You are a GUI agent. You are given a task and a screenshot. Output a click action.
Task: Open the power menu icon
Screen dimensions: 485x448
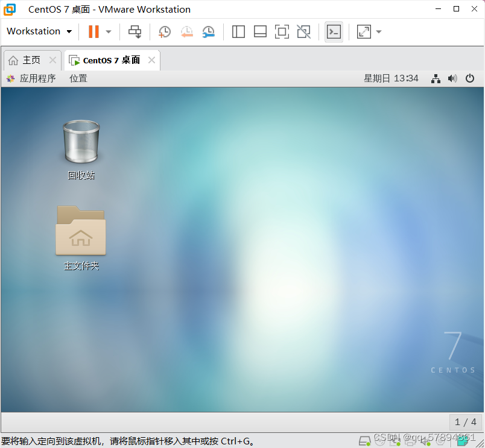pyautogui.click(x=470, y=78)
